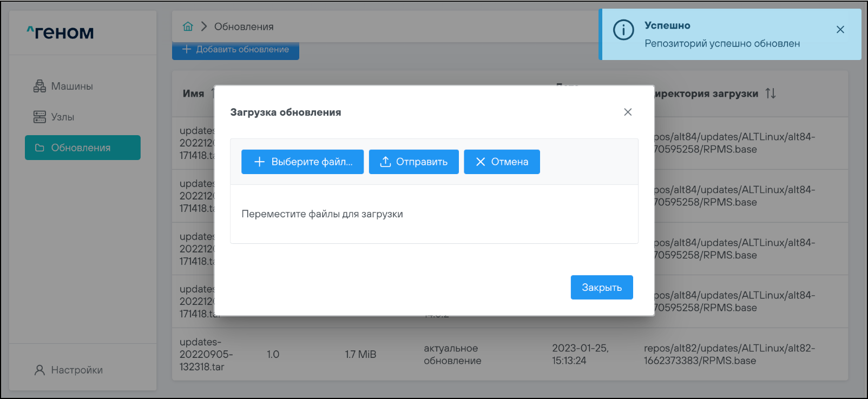Cancel the upload with the Отмена button
The height and width of the screenshot is (399, 868).
pos(502,162)
